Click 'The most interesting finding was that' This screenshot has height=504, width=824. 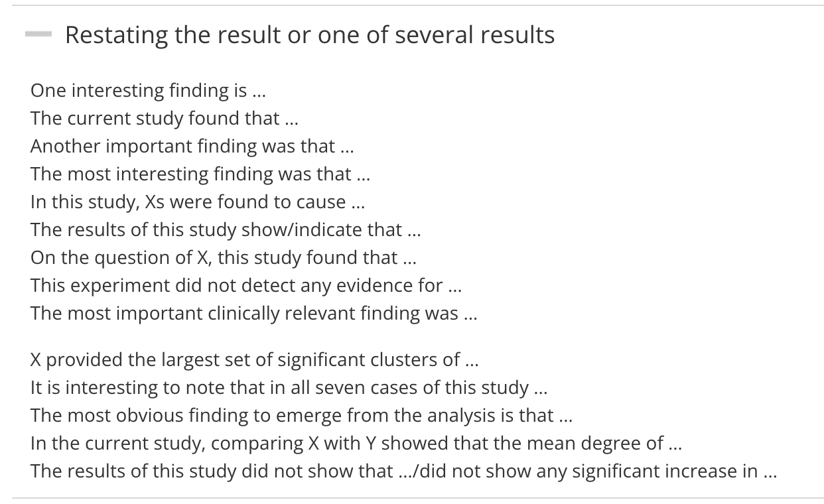[x=190, y=174]
